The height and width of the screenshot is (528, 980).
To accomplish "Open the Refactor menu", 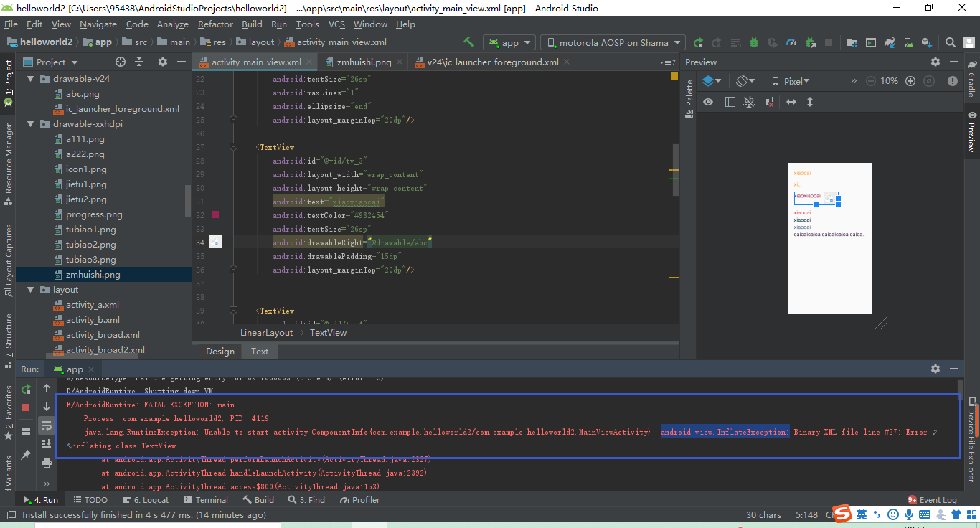I will tap(215, 24).
